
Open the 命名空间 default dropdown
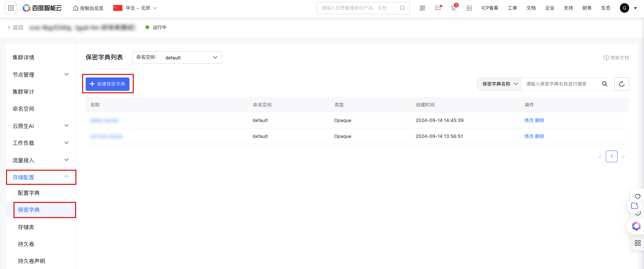177,58
